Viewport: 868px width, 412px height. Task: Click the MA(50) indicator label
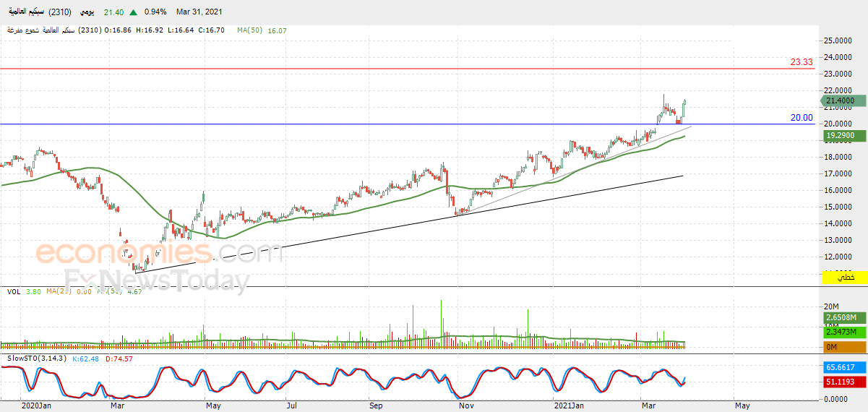tap(251, 31)
